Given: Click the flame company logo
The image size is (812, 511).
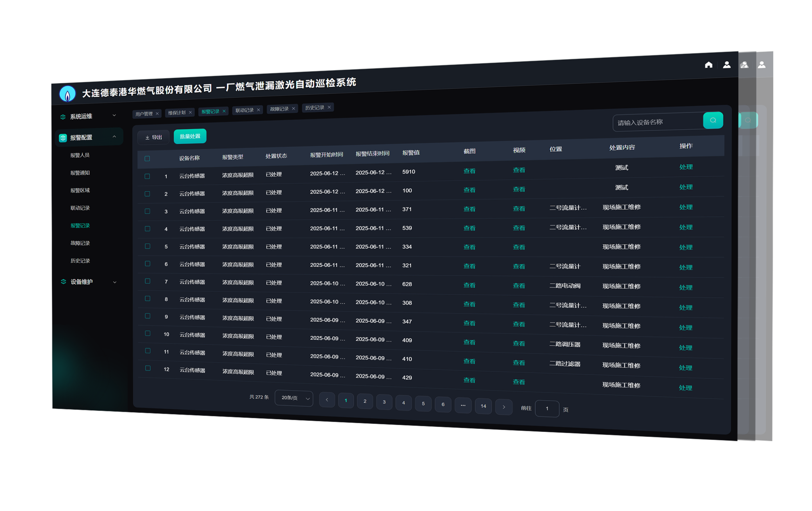Looking at the screenshot, I should point(68,94).
